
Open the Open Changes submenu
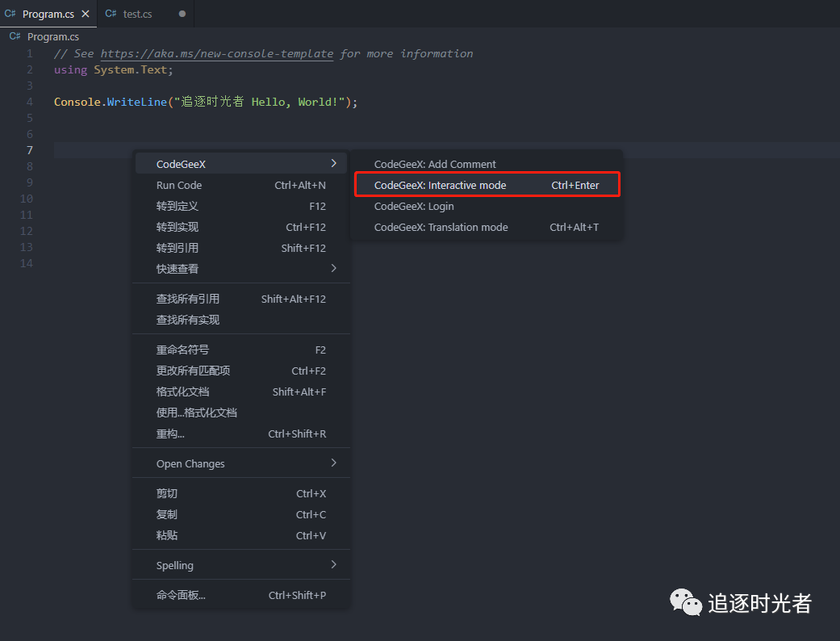[x=241, y=463]
